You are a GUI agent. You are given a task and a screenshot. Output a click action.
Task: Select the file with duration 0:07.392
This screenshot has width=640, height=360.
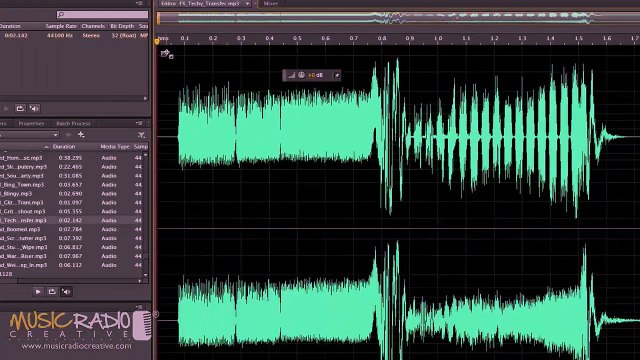coord(71,238)
